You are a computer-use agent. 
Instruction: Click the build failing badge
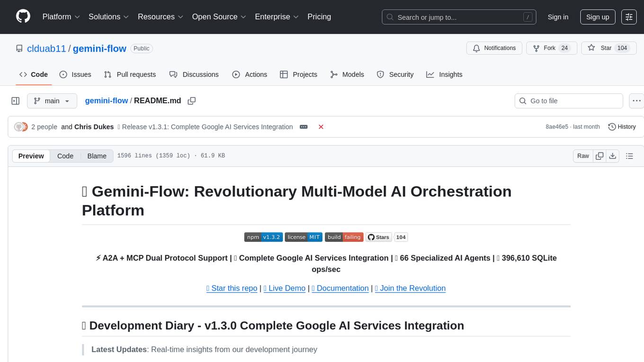(x=344, y=237)
